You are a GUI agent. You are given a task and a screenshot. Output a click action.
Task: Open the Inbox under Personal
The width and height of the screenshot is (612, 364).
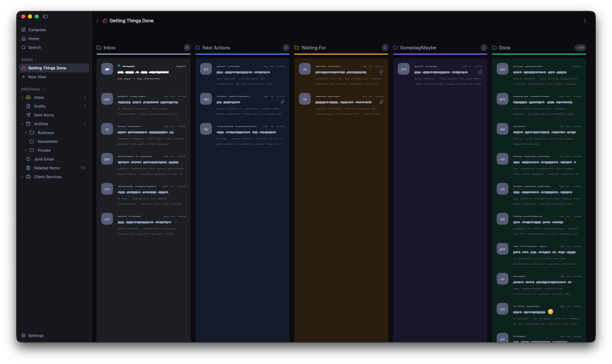tap(40, 97)
